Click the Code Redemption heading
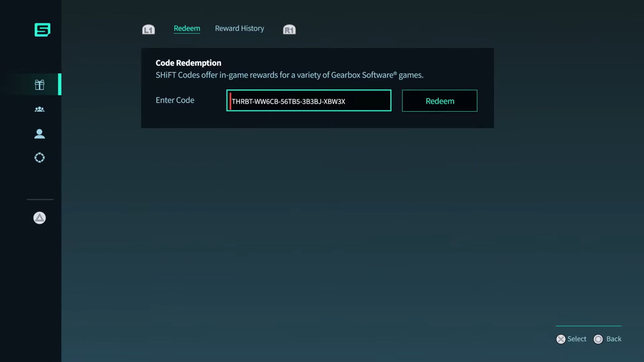Screen dimensions: 644x362 coord(189,63)
